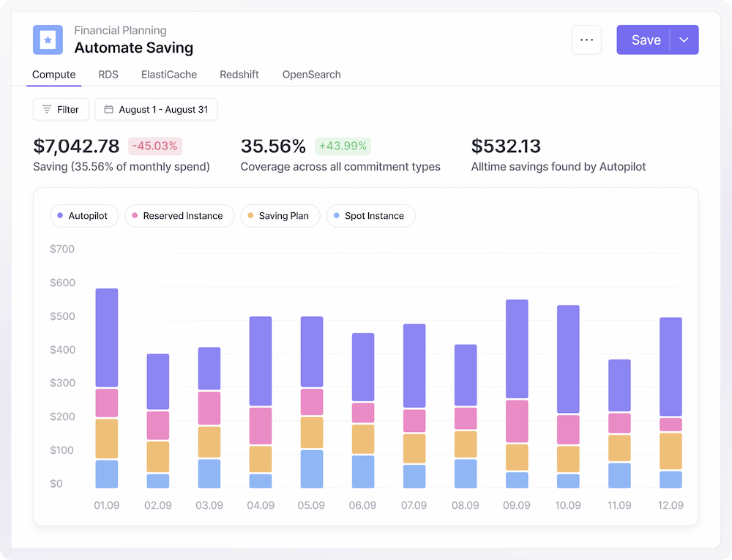Toggle the Spot Instance legend chip
Image resolution: width=732 pixels, height=560 pixels.
(371, 216)
